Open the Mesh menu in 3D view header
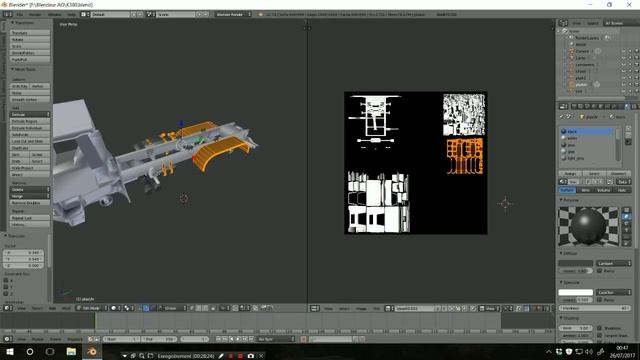 [66, 309]
